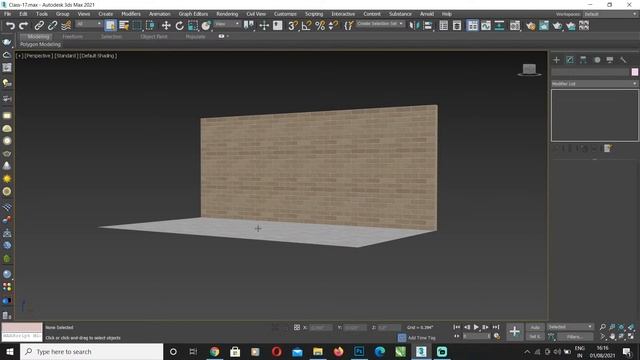Activate the Select and Scale tool

pos(193,26)
